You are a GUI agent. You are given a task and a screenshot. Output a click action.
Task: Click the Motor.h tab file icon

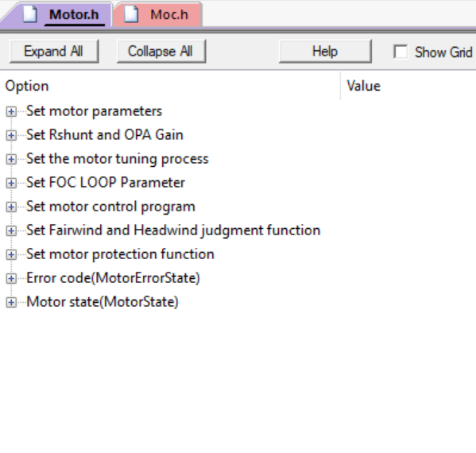coord(30,14)
